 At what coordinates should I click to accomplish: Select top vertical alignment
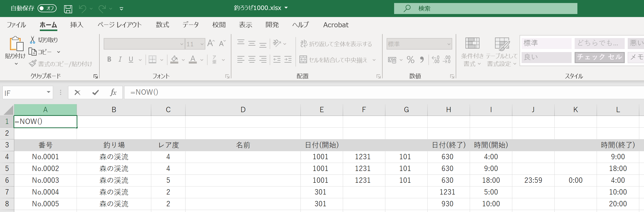241,43
